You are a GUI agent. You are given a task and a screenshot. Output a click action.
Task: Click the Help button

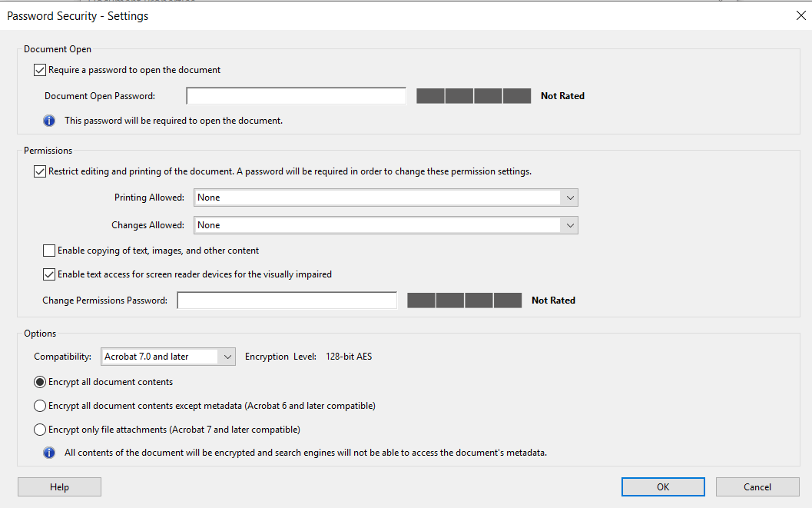point(60,486)
